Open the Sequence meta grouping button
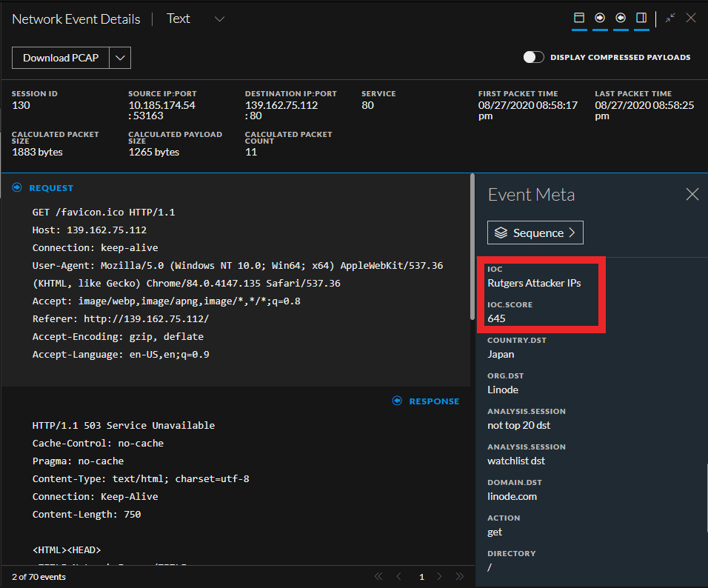This screenshot has width=708, height=588. (x=535, y=233)
